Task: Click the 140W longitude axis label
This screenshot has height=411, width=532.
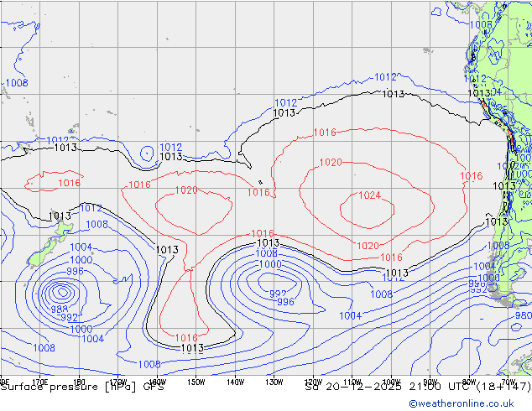Action: click(236, 382)
